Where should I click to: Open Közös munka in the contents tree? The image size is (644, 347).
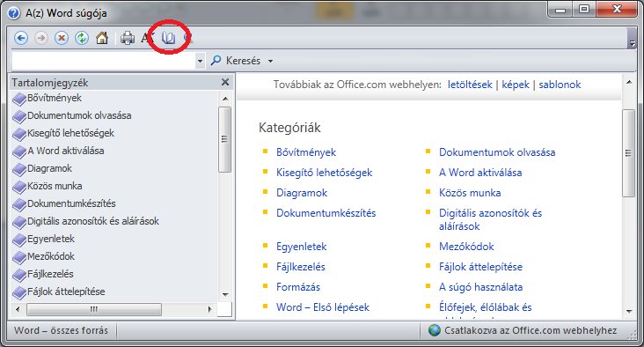tap(55, 186)
